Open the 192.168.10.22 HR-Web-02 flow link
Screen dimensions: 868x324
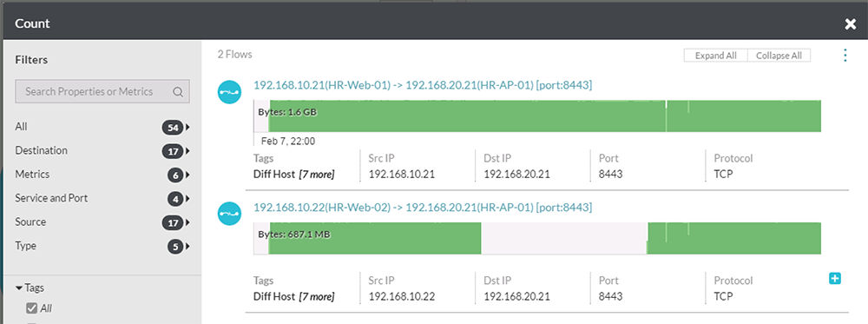pyautogui.click(x=423, y=208)
